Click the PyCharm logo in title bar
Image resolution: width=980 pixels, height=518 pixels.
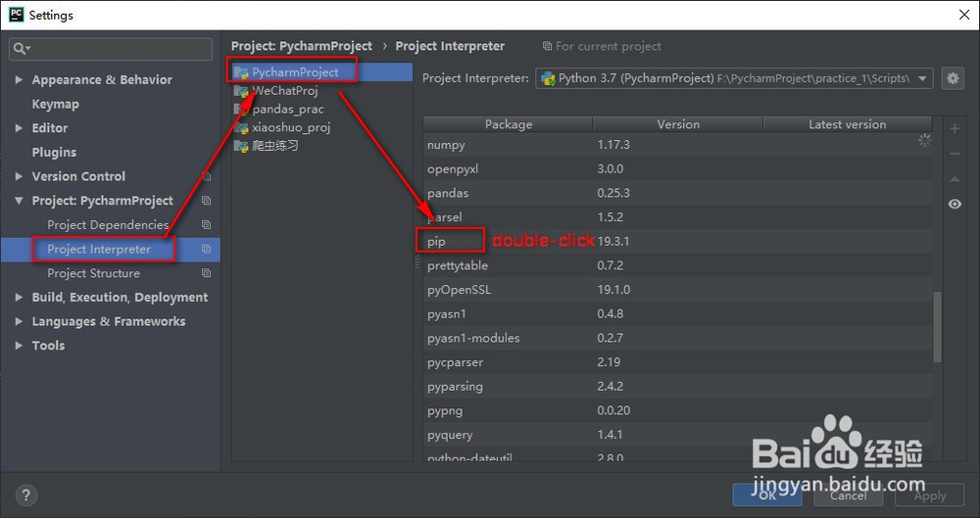click(17, 15)
